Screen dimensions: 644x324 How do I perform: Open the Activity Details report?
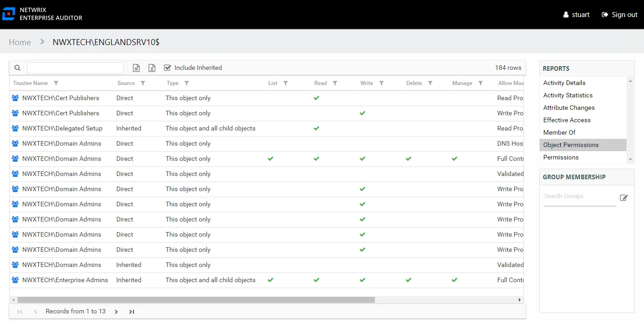tap(564, 83)
